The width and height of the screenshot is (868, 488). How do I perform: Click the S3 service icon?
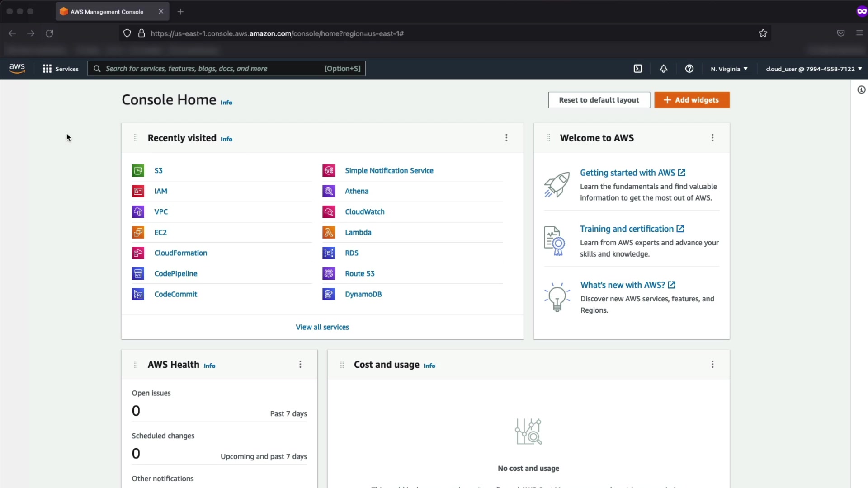[x=138, y=170]
